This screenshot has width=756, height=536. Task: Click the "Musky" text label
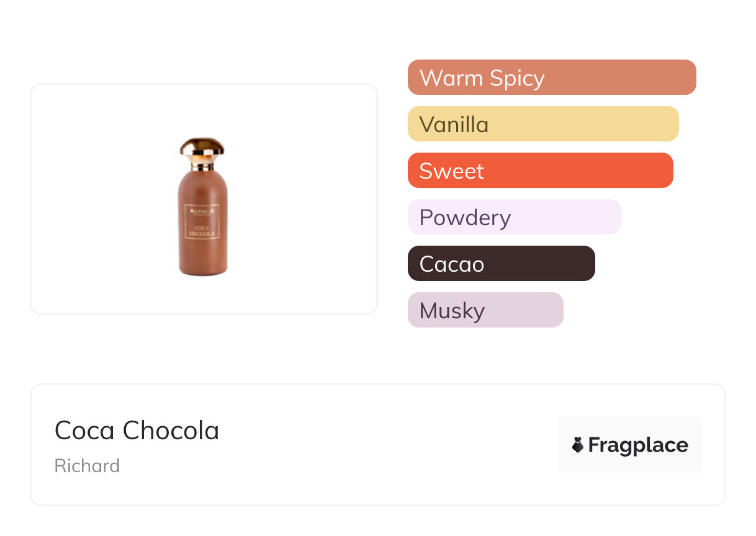tap(452, 311)
